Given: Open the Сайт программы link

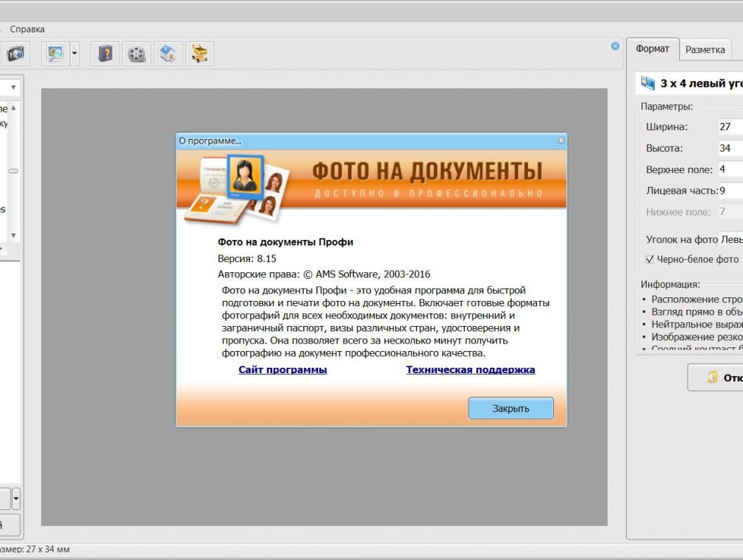Looking at the screenshot, I should tap(282, 370).
